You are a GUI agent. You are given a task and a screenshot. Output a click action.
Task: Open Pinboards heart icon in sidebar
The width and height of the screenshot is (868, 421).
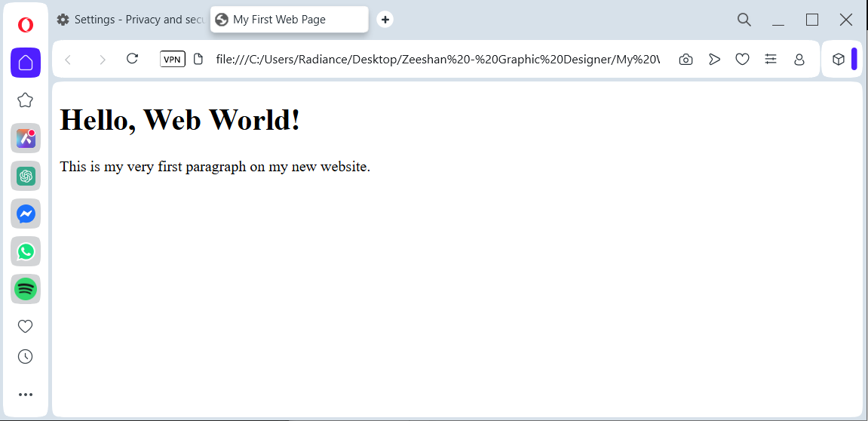click(x=26, y=326)
